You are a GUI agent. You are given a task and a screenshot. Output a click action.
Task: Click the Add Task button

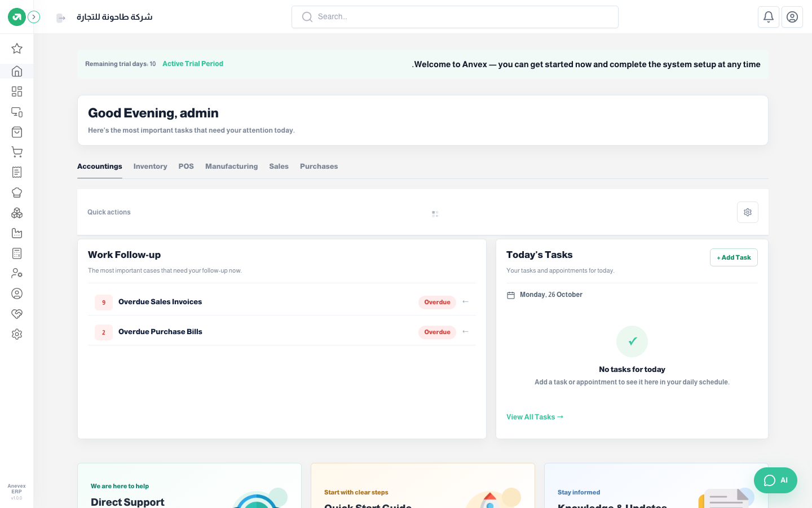(734, 257)
